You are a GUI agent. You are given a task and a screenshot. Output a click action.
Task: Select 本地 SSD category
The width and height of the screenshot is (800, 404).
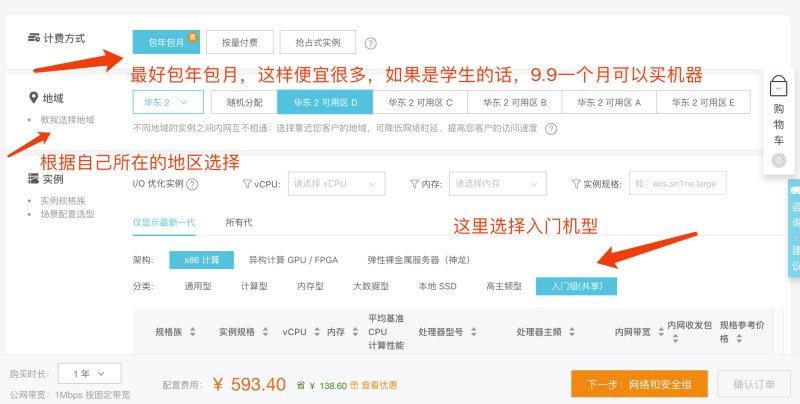click(437, 286)
